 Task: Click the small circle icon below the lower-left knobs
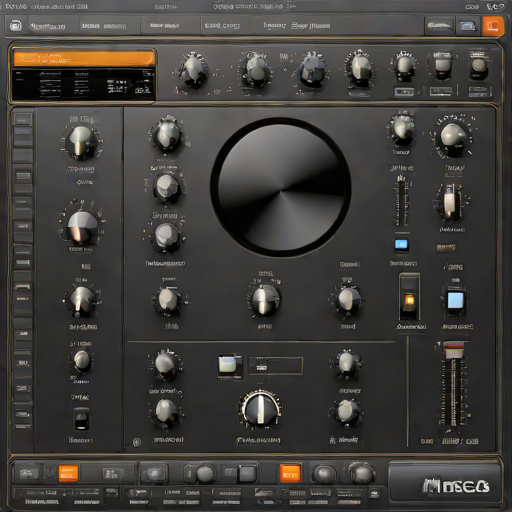click(x=137, y=442)
